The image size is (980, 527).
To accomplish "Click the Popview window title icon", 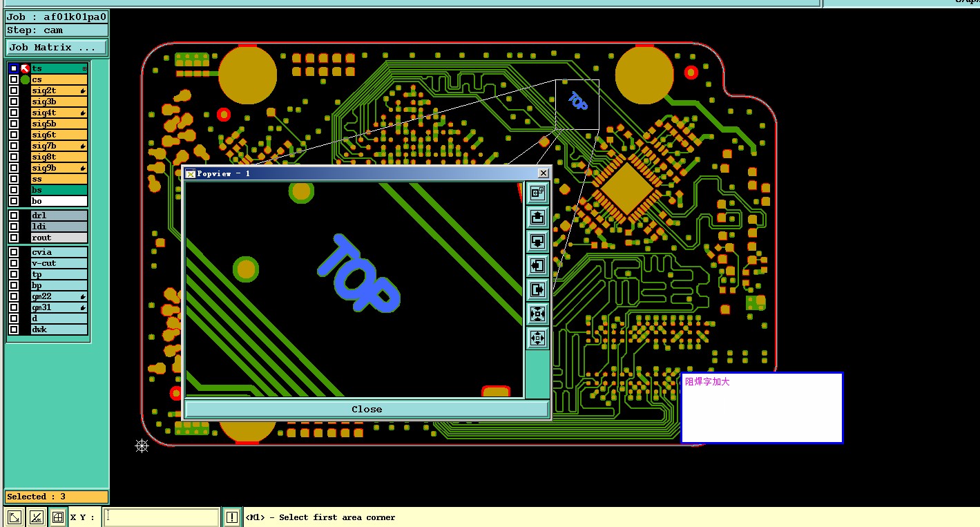I will pos(191,173).
